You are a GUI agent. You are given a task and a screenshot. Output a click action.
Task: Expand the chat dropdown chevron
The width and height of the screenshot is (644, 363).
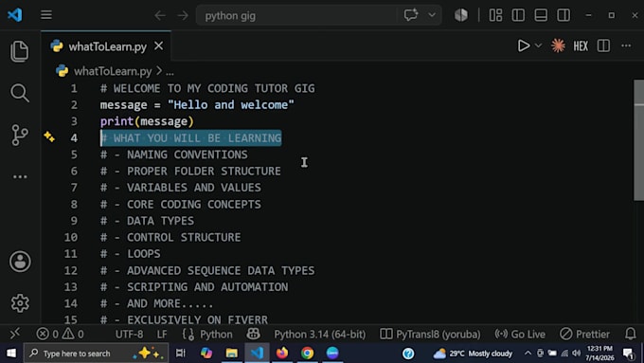[x=432, y=15]
